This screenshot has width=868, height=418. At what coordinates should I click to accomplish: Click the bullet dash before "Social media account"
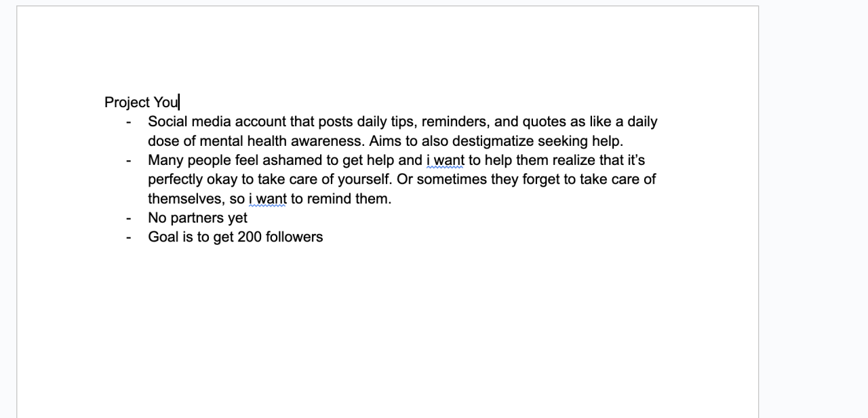click(128, 122)
